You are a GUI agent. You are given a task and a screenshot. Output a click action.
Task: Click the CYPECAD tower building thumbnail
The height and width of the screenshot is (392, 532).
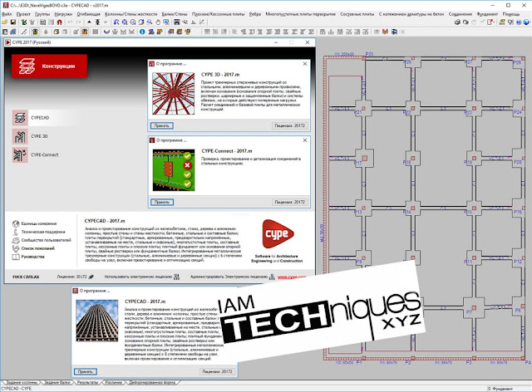point(97,321)
